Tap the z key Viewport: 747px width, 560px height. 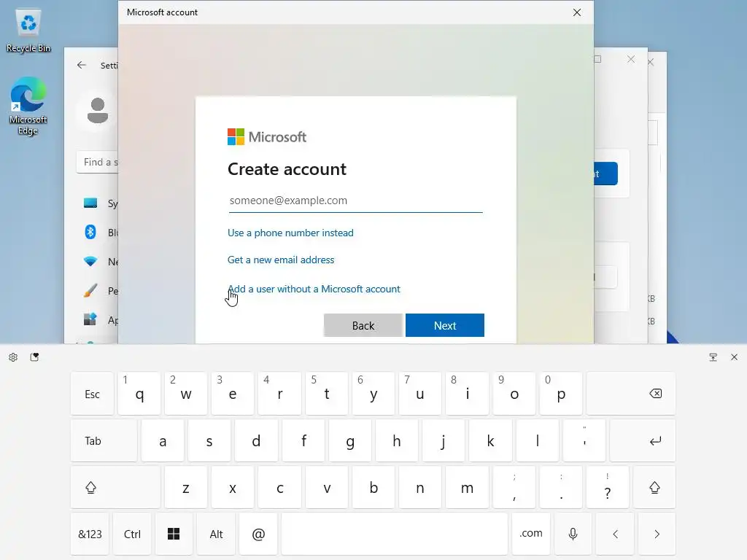click(186, 487)
